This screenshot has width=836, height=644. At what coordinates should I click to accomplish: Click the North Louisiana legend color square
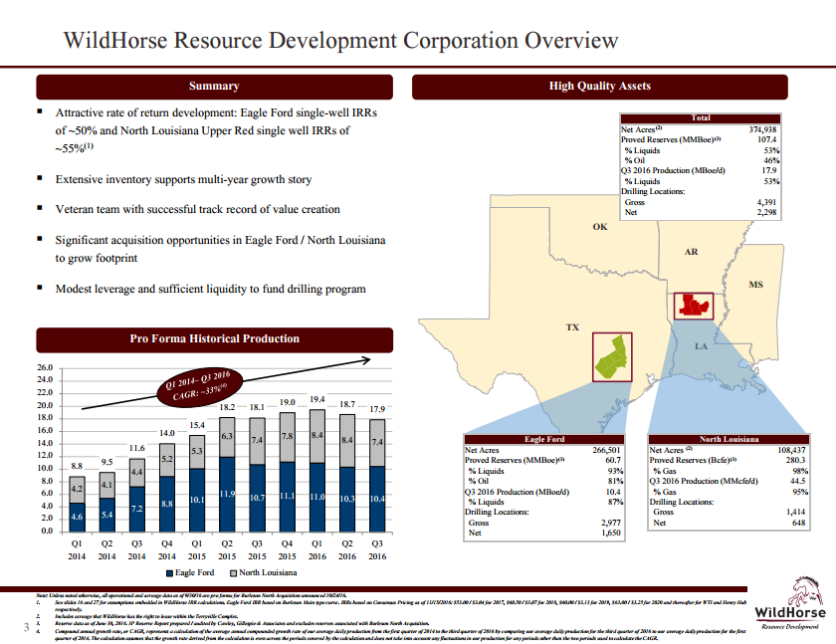point(233,572)
